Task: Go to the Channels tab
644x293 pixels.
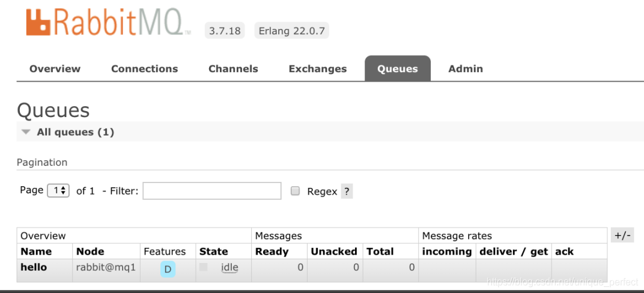Action: click(233, 68)
